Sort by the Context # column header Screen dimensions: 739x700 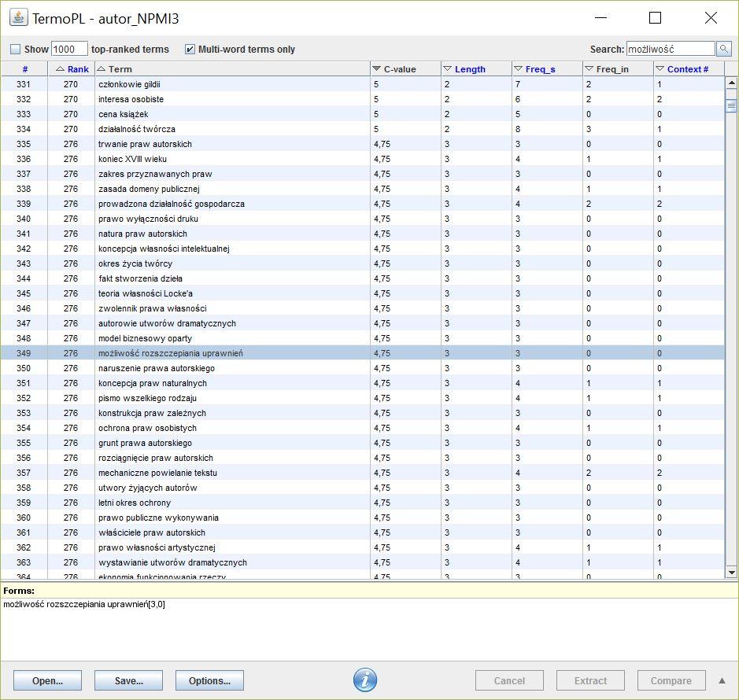coord(689,68)
